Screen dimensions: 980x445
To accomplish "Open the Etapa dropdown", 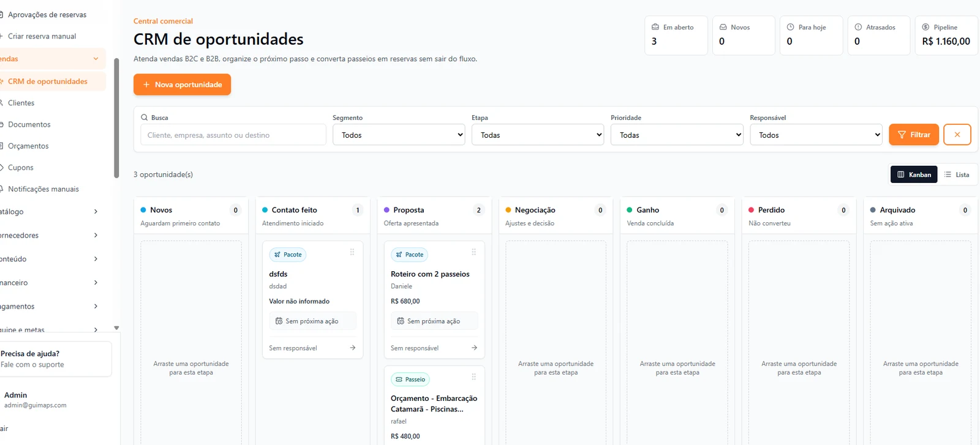I will tap(538, 135).
